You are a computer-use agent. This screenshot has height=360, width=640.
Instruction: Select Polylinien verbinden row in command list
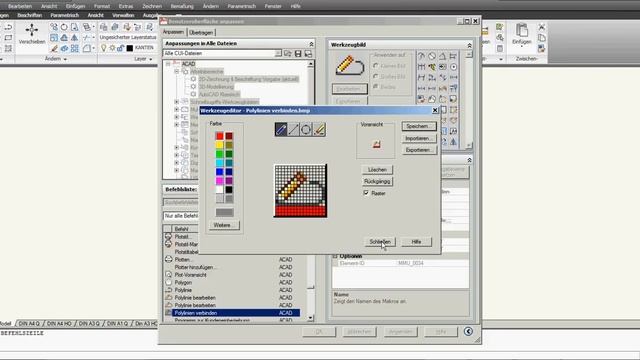232,313
